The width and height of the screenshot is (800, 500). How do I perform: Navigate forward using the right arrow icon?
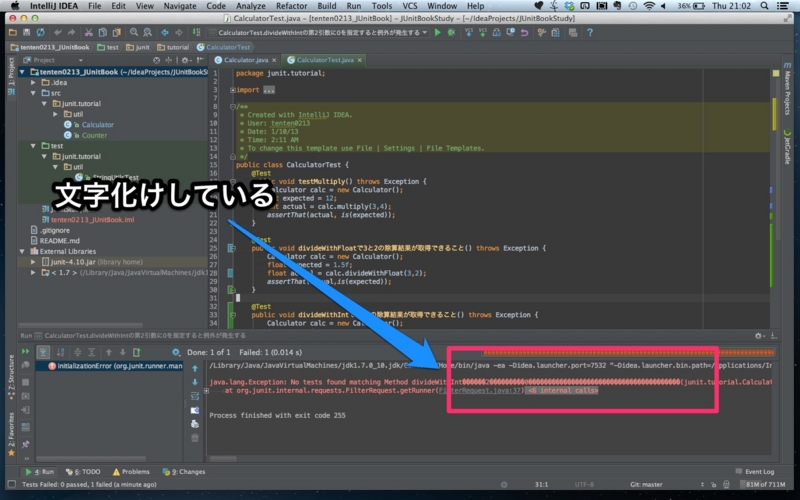pos(179,33)
